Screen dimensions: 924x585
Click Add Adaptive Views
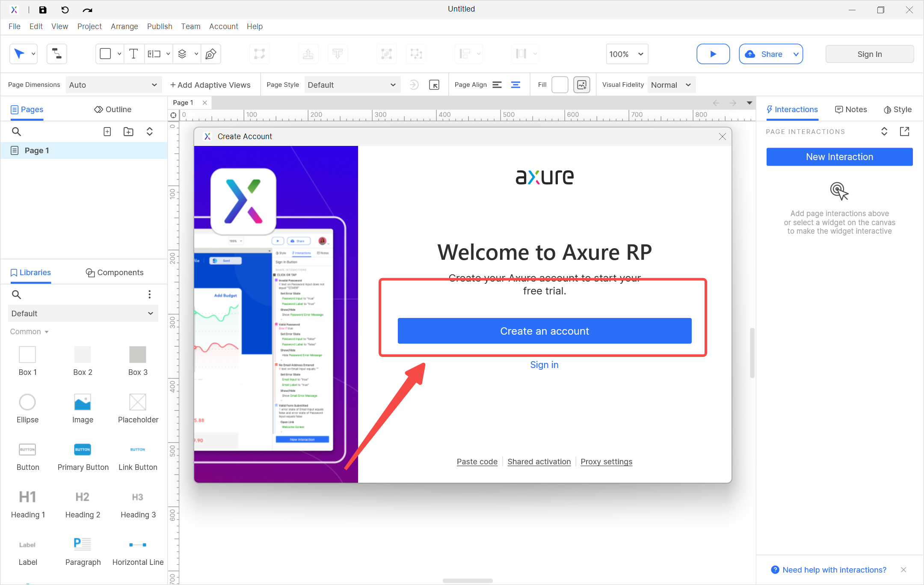click(210, 85)
